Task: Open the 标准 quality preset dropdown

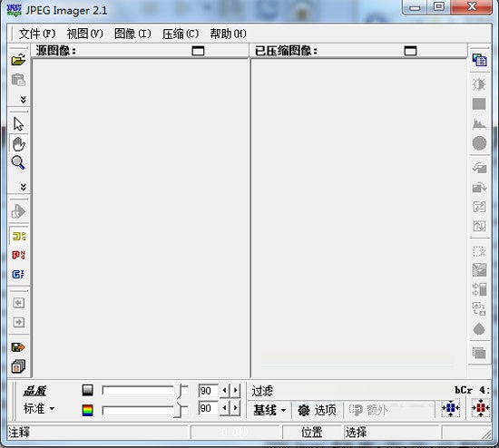Action: click(39, 408)
